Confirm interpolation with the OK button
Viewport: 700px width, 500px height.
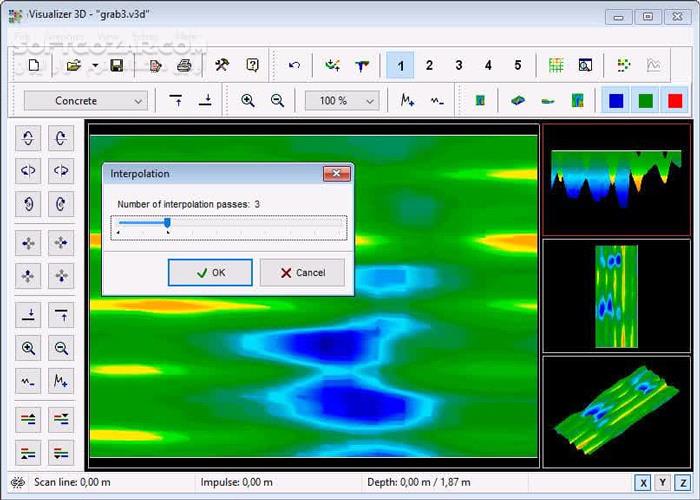click(x=210, y=272)
